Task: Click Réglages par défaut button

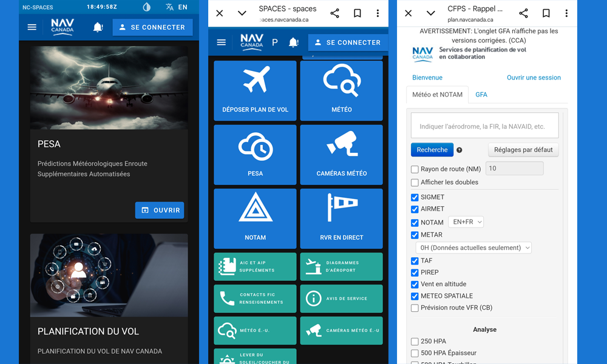Action: (523, 150)
